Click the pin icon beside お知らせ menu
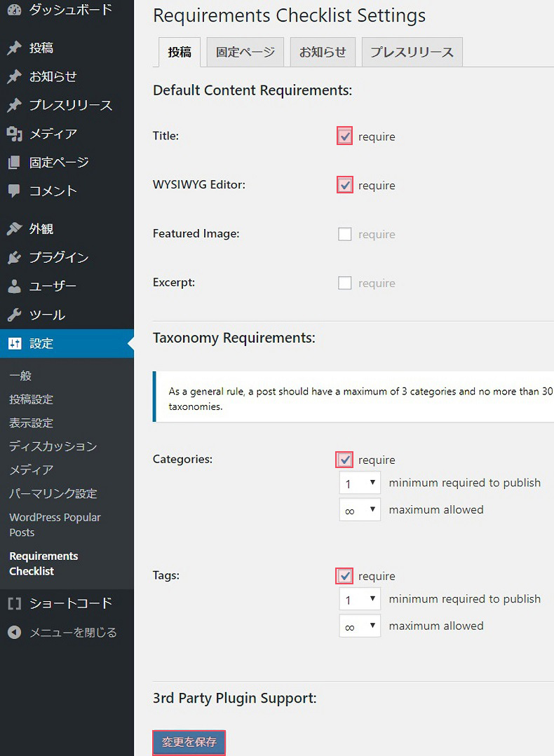 point(15,76)
